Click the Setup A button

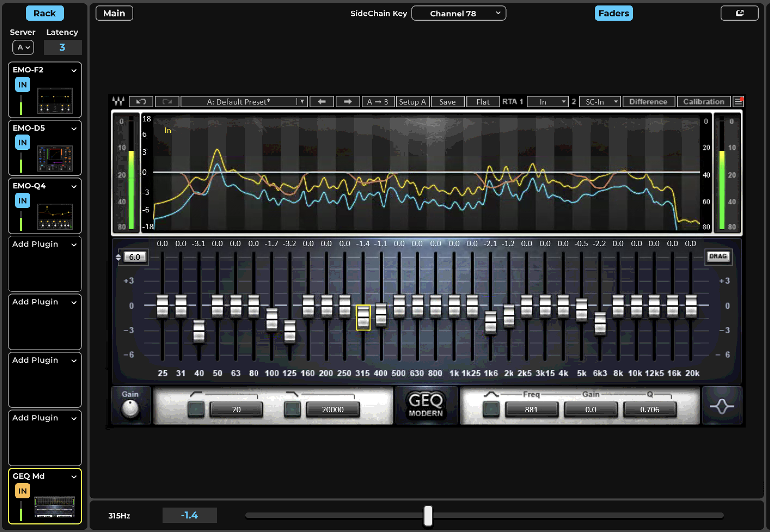[413, 102]
